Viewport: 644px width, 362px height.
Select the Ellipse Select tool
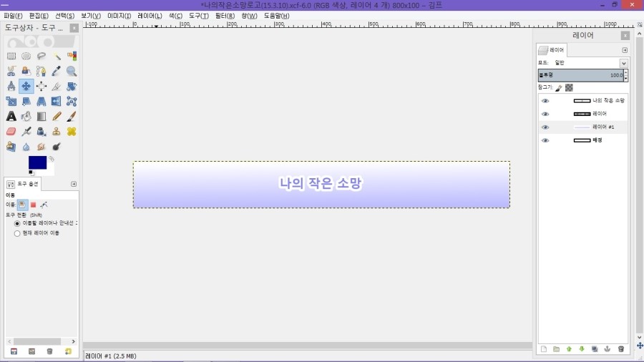26,56
